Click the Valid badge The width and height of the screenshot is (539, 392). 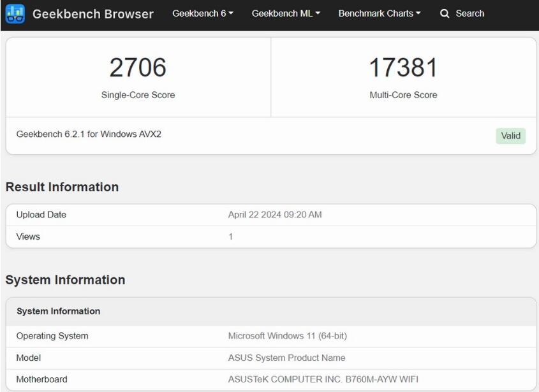click(512, 135)
